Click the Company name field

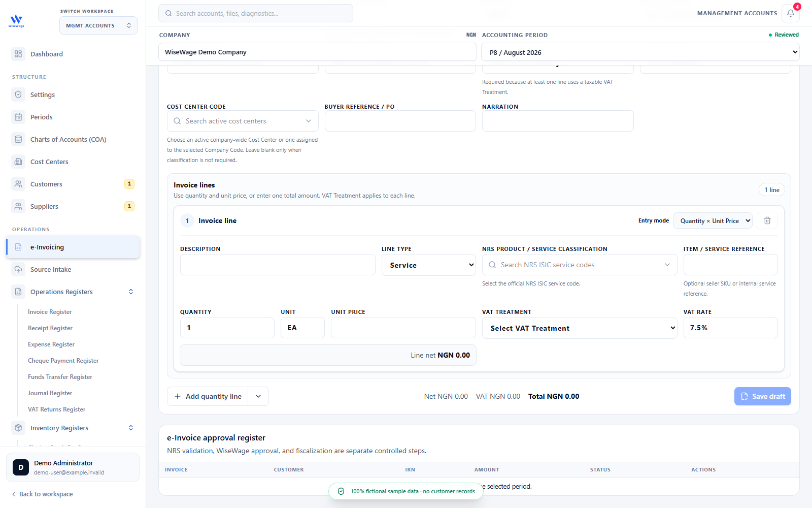[x=318, y=52]
